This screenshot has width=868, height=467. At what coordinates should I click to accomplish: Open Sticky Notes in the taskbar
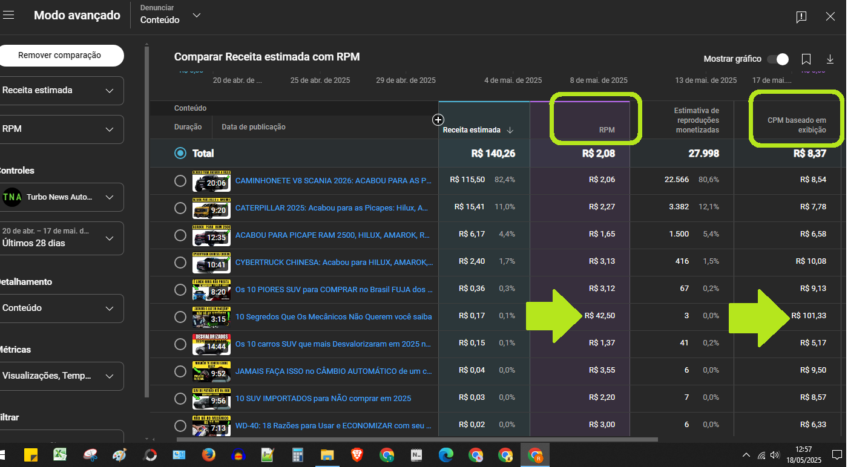tap(31, 454)
